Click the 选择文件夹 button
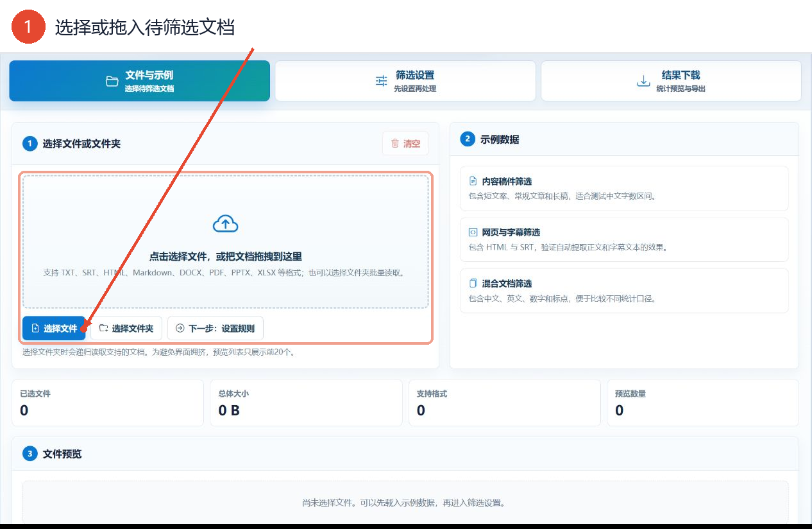The height and width of the screenshot is (529, 812). [126, 328]
